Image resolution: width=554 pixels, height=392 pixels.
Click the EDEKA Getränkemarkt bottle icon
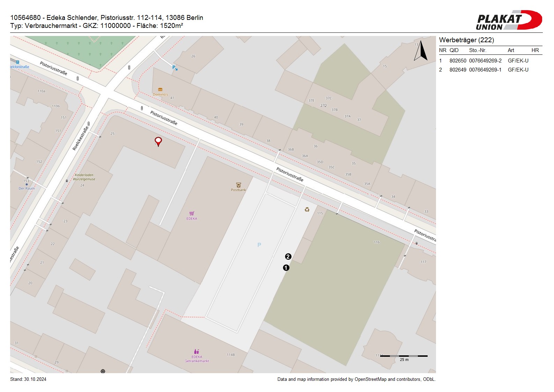coord(197,352)
